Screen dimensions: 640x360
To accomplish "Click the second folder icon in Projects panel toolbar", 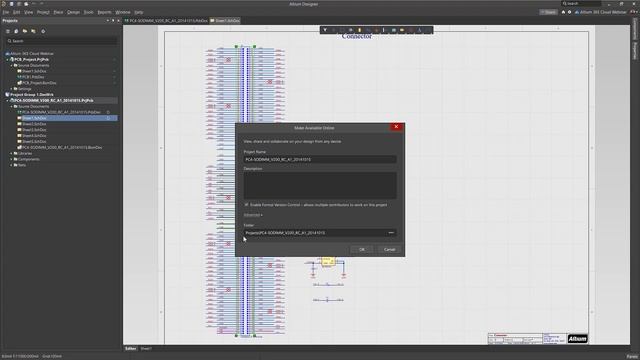I will tap(33, 31).
